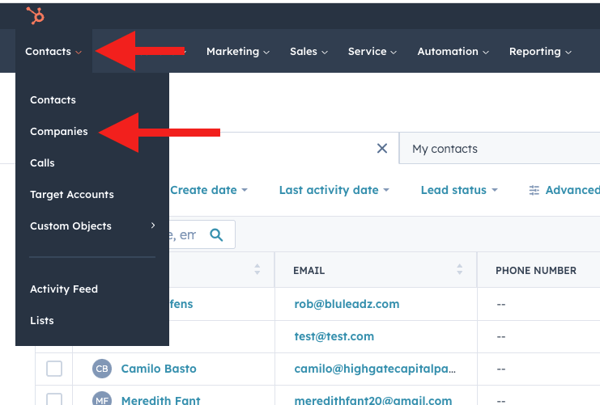Expand the Custom Objects submenu
Viewport: 600px width, 405px height.
[x=92, y=226]
